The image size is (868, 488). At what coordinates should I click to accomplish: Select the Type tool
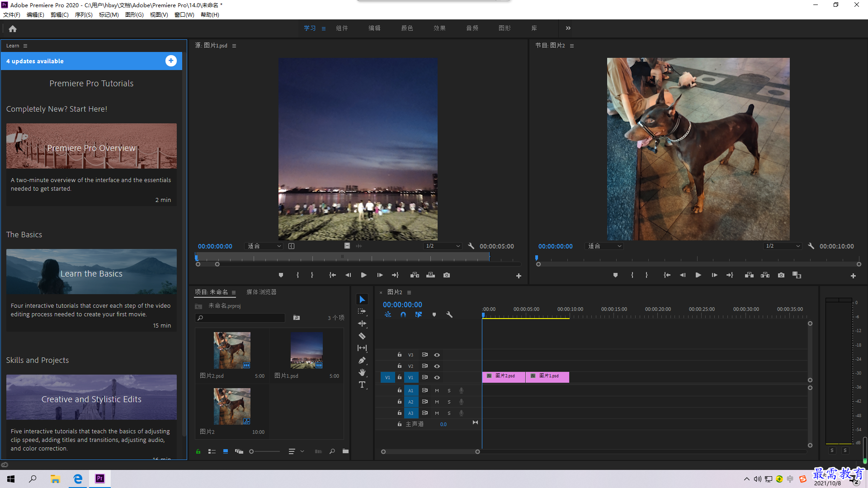coord(362,385)
